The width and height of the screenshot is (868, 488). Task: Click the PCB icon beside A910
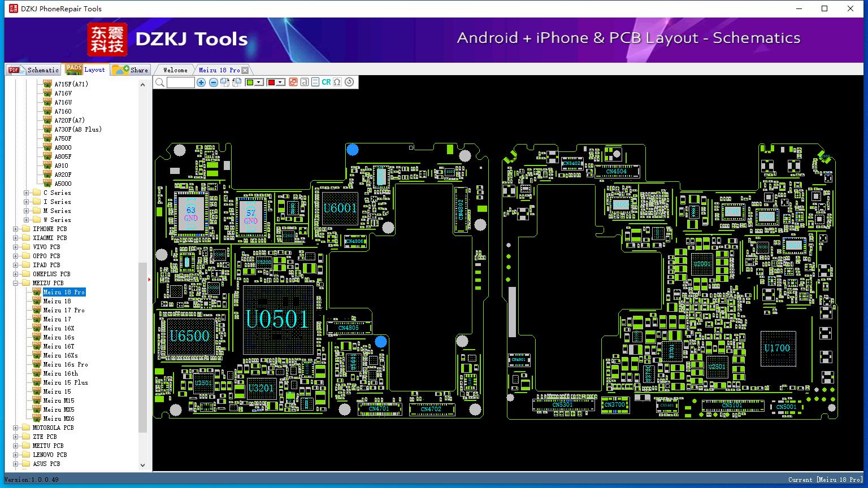click(47, 165)
